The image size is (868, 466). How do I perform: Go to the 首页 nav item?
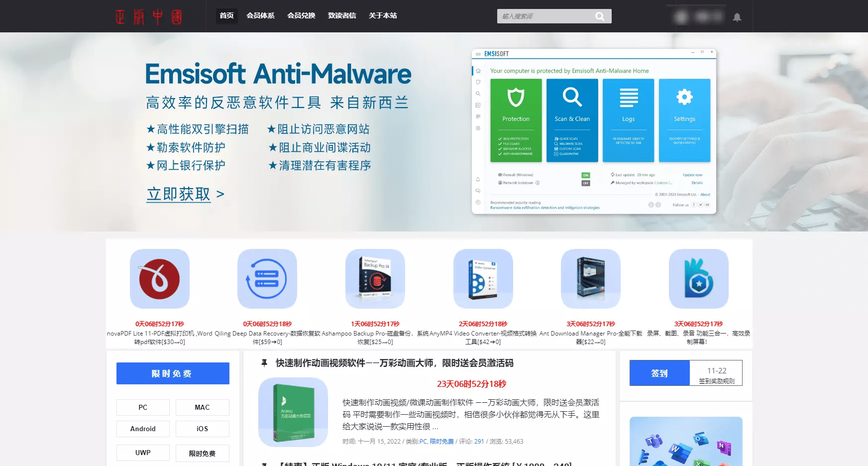226,16
